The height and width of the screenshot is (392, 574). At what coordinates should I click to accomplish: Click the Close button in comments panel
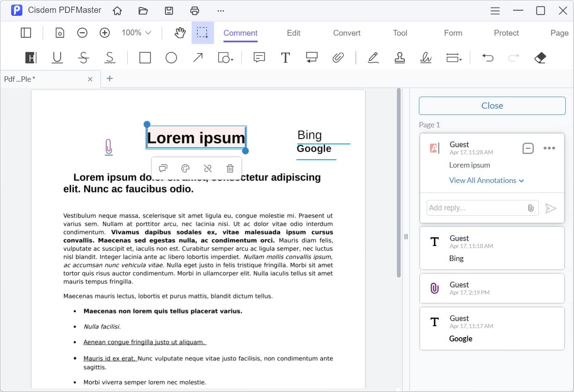pos(492,106)
